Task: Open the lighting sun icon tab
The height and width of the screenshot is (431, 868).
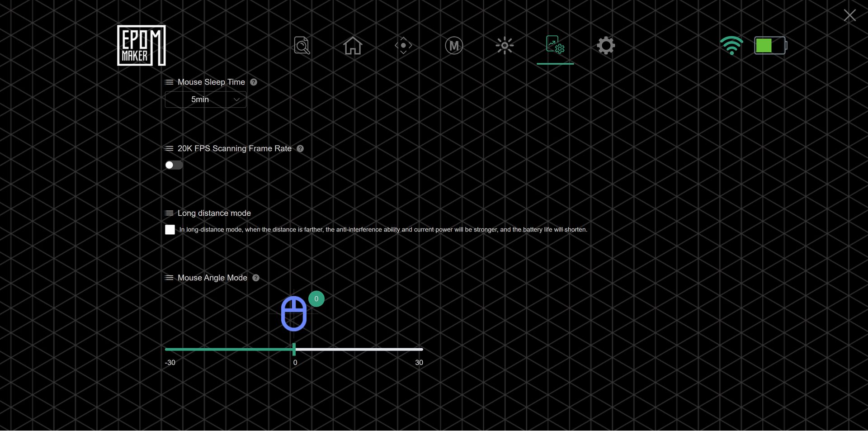Action: tap(505, 45)
